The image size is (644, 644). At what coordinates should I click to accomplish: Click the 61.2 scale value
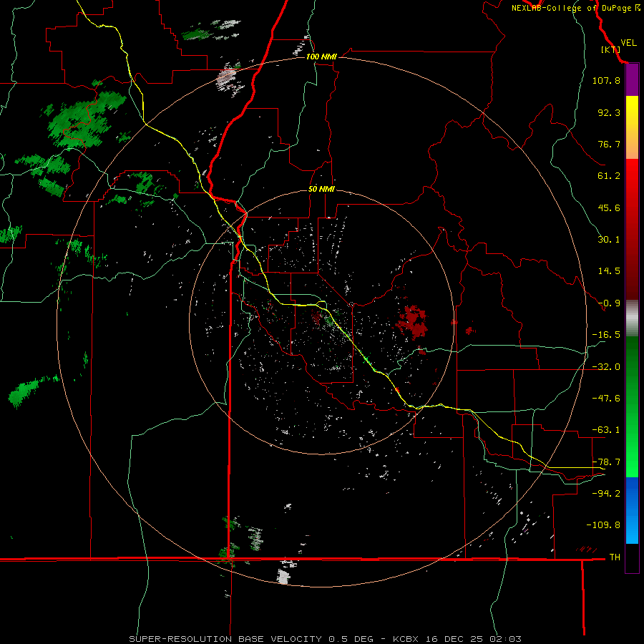pyautogui.click(x=609, y=176)
